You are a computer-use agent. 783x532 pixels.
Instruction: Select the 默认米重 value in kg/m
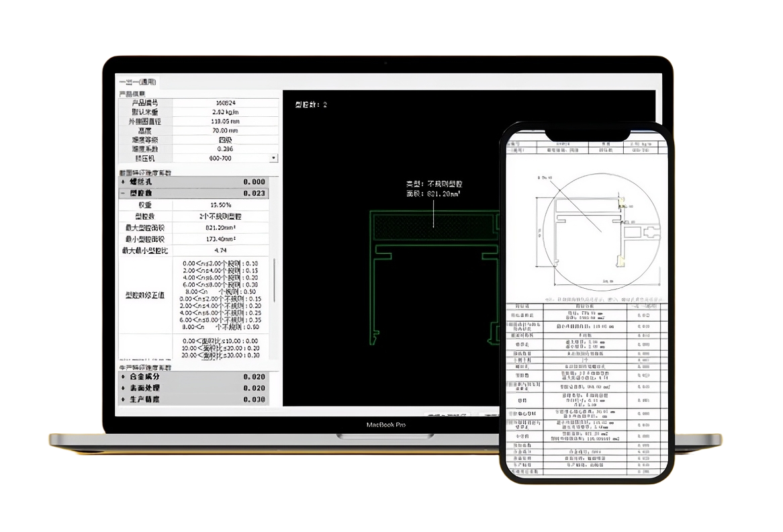tap(225, 112)
